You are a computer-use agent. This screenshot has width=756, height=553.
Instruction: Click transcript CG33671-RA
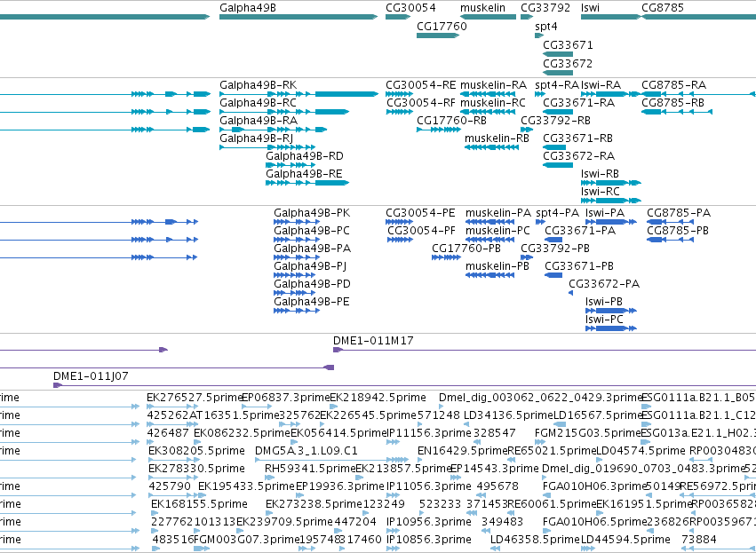click(x=558, y=112)
